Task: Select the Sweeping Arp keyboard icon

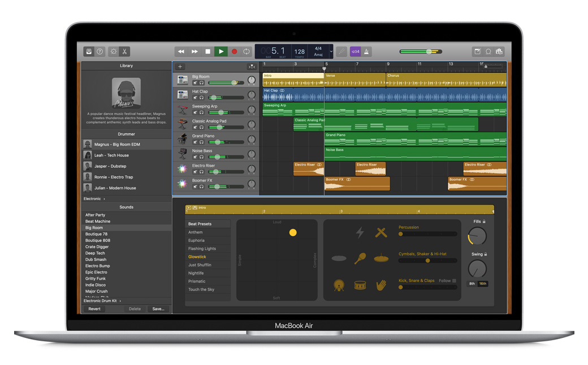Action: [x=183, y=110]
